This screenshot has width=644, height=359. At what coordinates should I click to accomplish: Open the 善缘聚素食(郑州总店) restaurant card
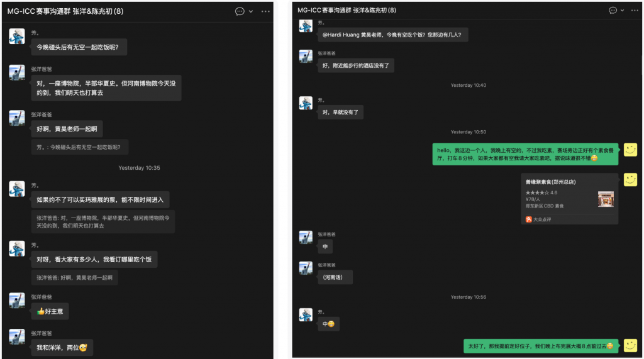pyautogui.click(x=570, y=199)
